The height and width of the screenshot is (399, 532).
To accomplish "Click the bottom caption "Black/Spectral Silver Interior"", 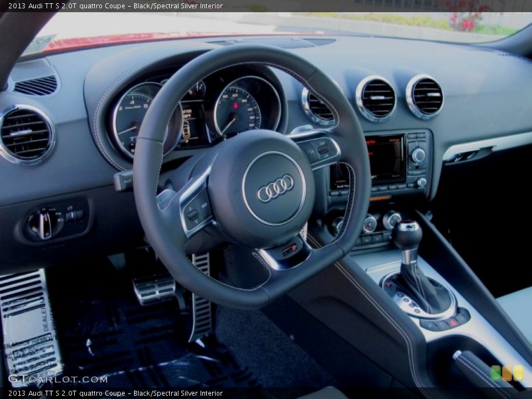I will coord(178,393).
